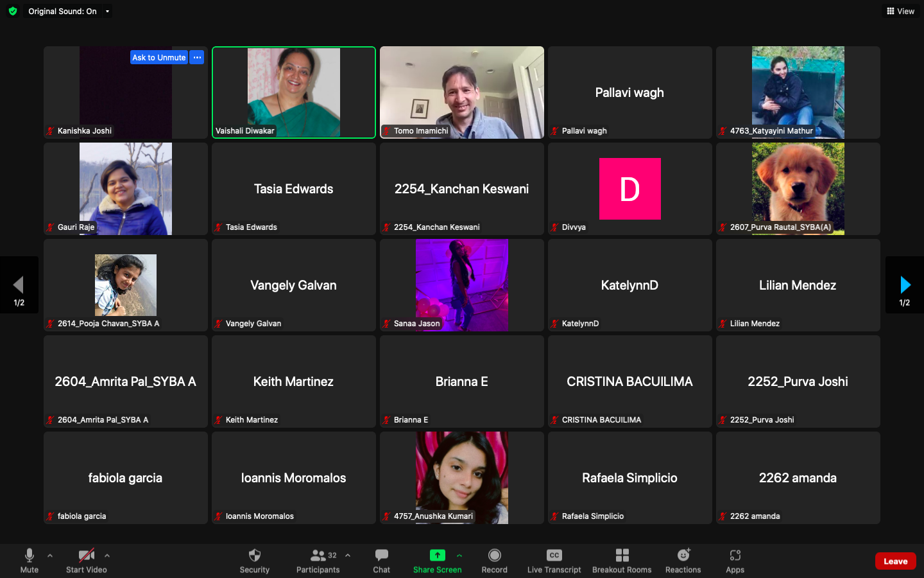Open more options on Kanishka Joshi's tile
Viewport: 924px width, 578px height.
[197, 57]
